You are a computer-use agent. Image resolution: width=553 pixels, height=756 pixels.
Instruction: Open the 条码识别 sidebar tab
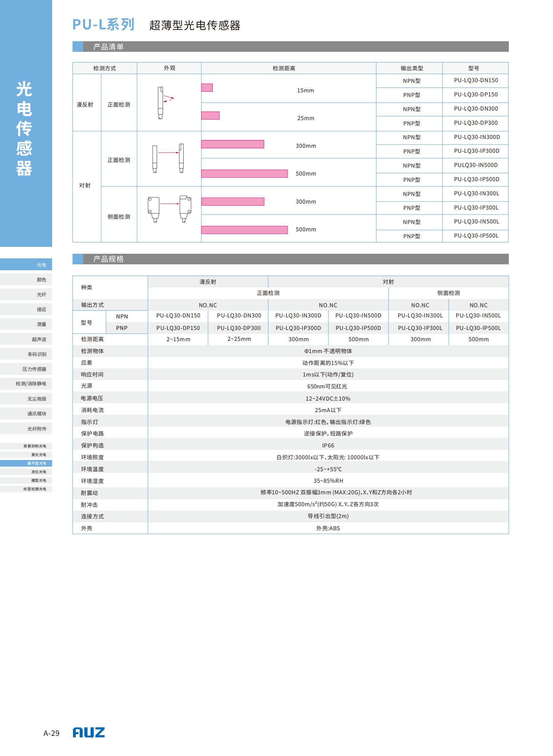(26, 354)
